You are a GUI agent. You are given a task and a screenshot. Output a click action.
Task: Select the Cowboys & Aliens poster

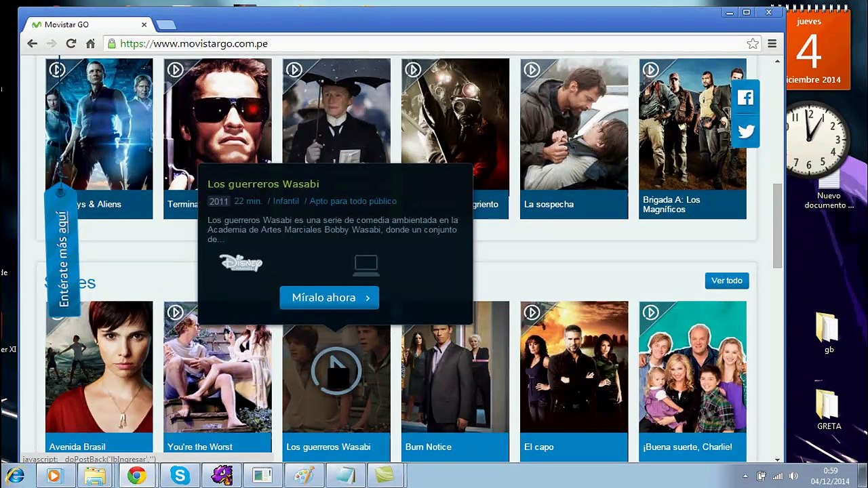point(99,124)
